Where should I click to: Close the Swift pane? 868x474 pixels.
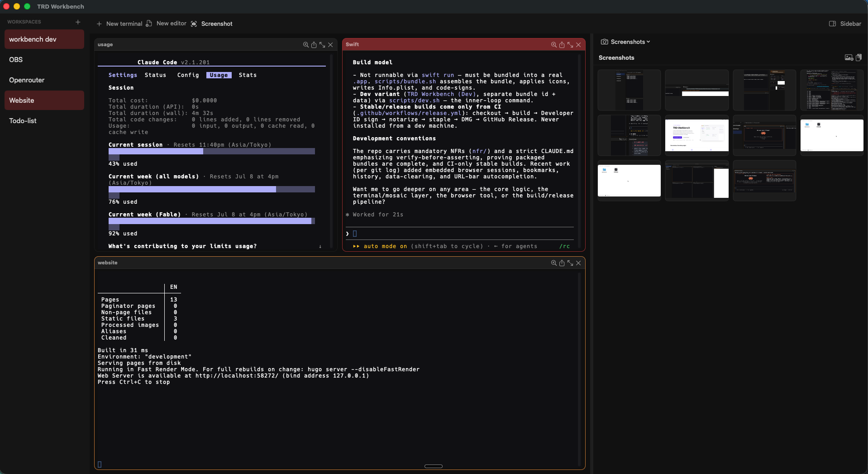(578, 45)
